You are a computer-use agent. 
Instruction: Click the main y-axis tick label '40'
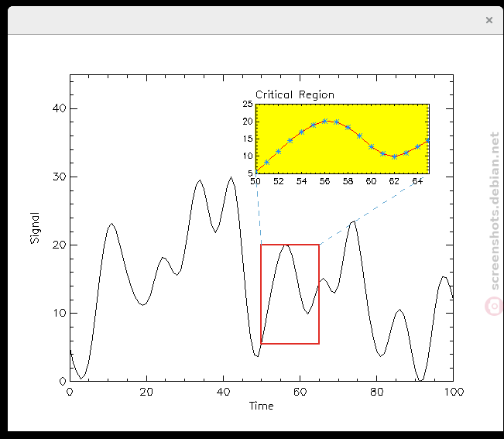pyautogui.click(x=59, y=108)
